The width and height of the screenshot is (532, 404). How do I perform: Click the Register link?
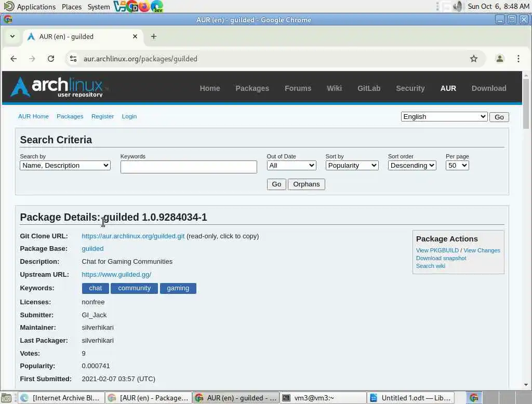(x=102, y=116)
